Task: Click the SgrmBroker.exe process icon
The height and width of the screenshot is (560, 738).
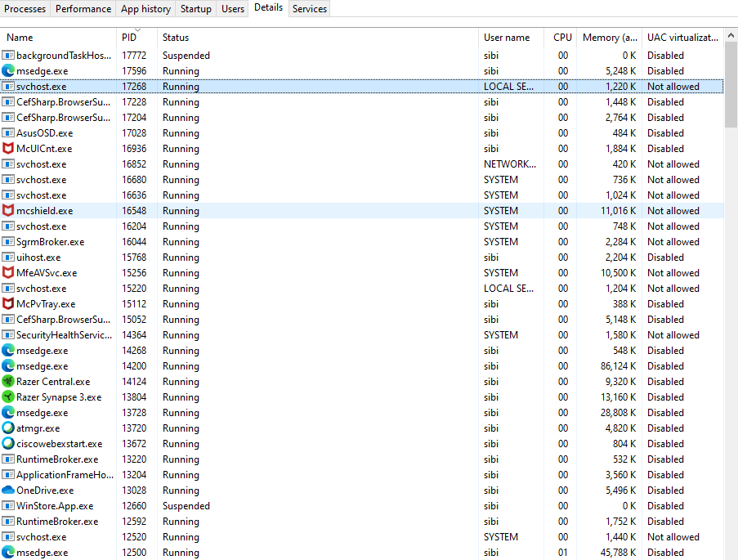Action: click(x=8, y=242)
